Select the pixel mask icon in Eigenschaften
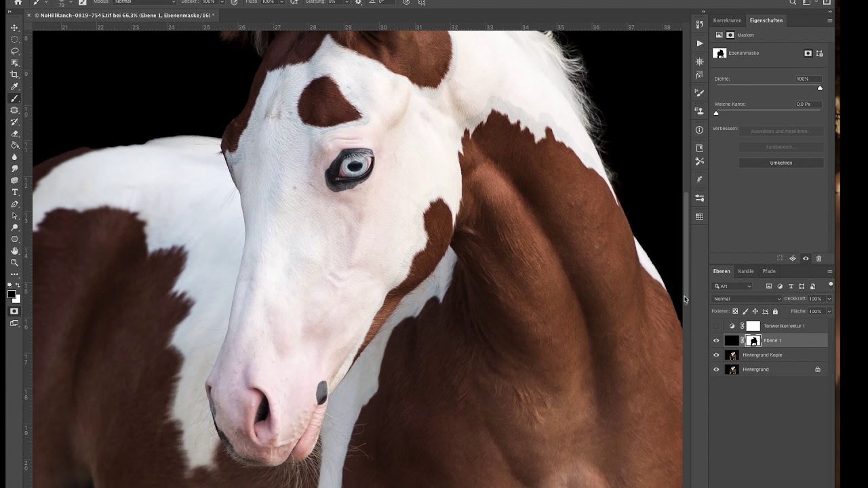The image size is (868, 488). (x=808, y=53)
